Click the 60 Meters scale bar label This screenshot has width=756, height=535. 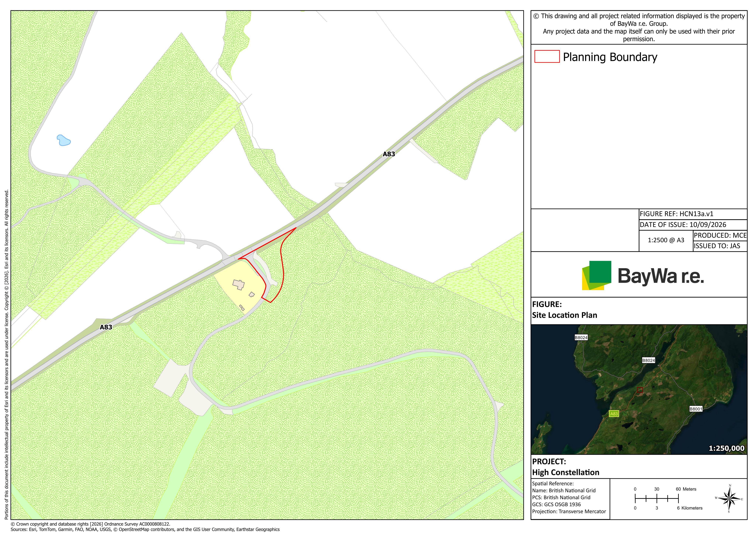[x=686, y=489]
